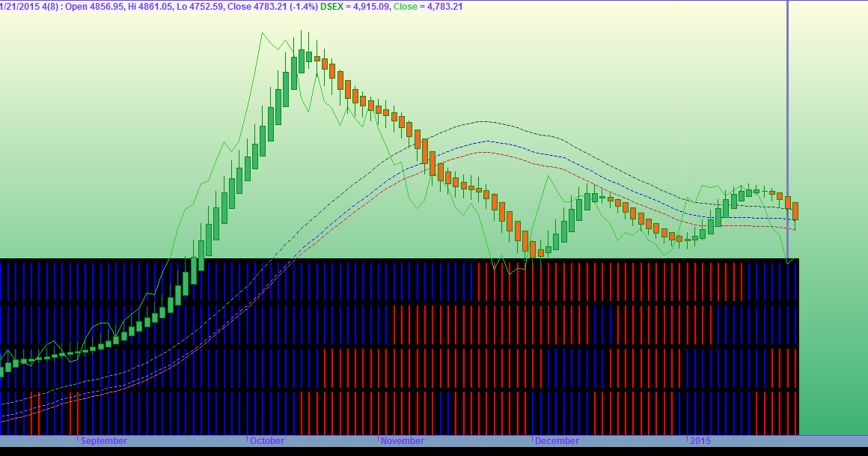Click the Hi 4861.05 value in header

point(149,7)
